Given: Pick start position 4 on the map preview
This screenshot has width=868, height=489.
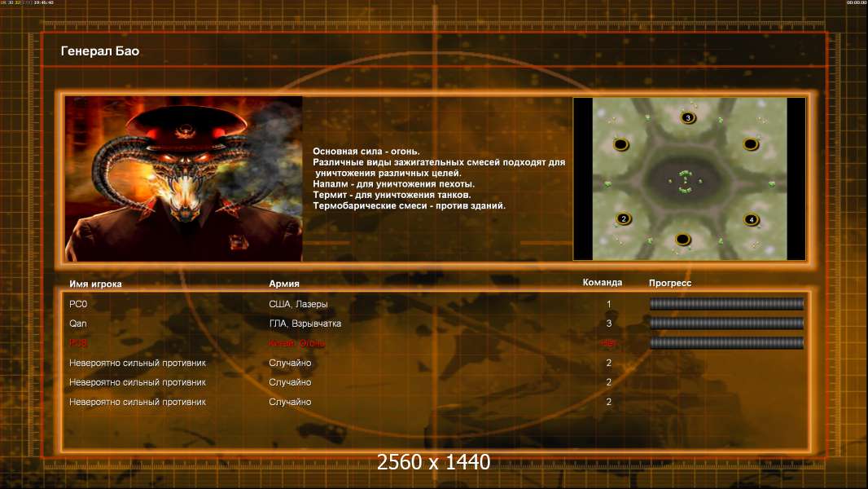Looking at the screenshot, I should tap(752, 219).
